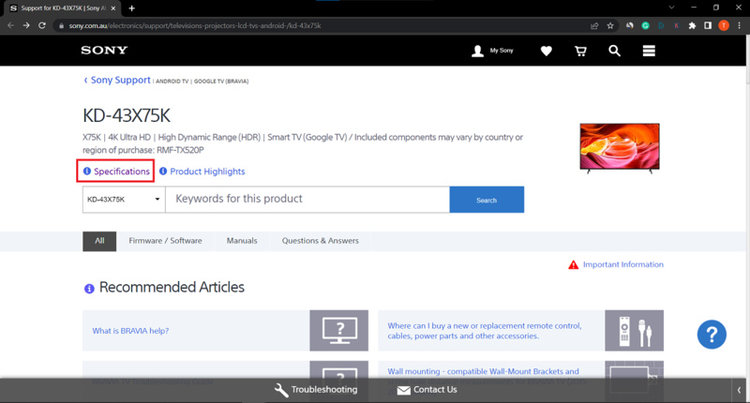
Task: Click the browser back arrow
Action: coord(11,25)
